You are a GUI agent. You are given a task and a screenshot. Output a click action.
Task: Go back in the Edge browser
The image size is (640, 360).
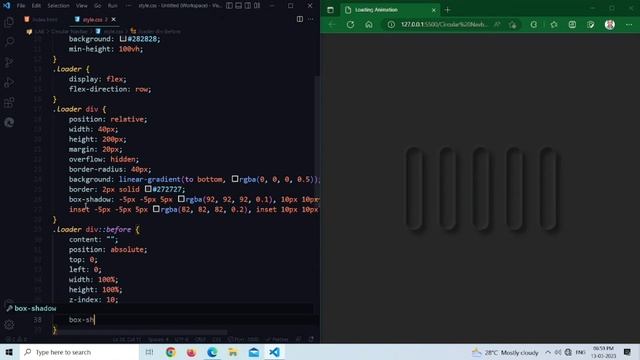click(x=332, y=24)
